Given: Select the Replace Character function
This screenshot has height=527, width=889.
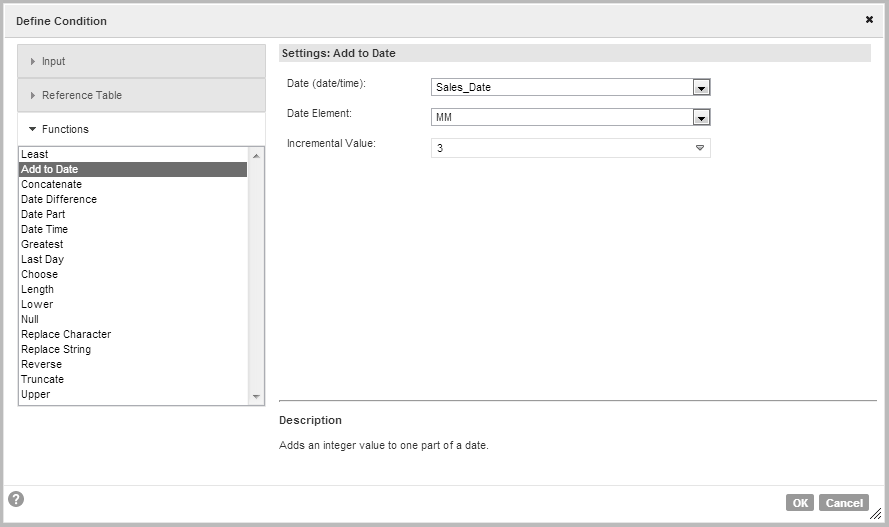Looking at the screenshot, I should point(133,334).
